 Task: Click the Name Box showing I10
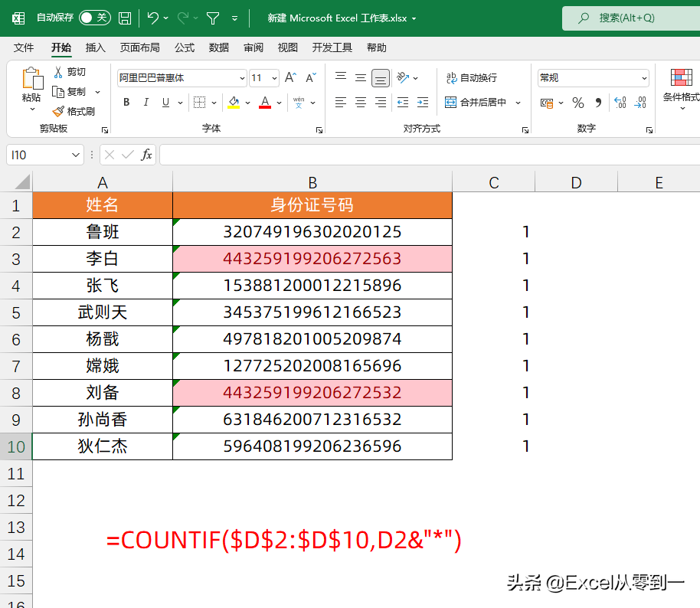(x=45, y=155)
